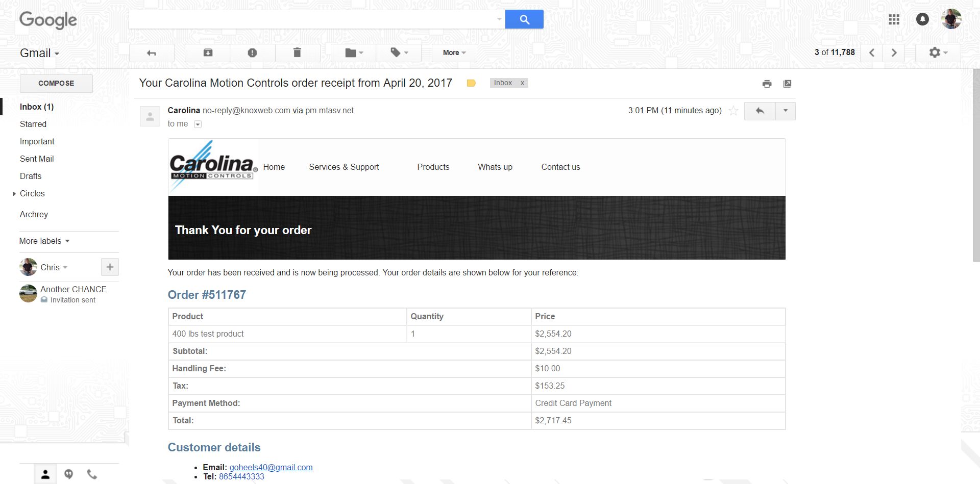Screen dimensions: 980x484
Task: Open the settings gear menu
Action: point(938,53)
